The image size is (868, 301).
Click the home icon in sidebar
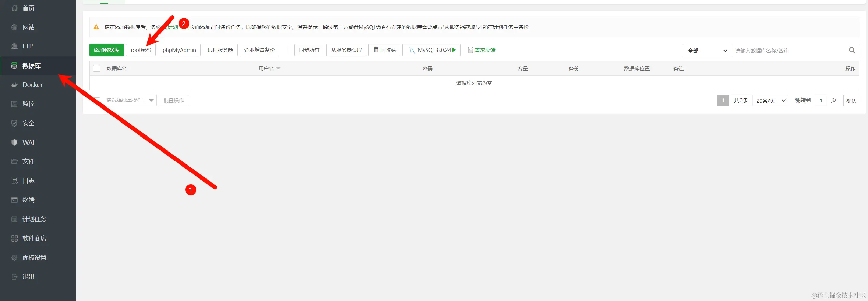coord(14,8)
